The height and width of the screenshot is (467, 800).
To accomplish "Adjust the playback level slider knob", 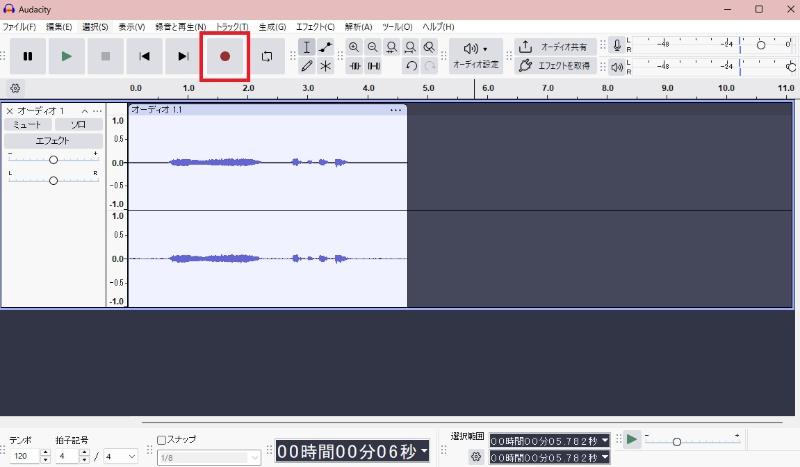I will [791, 67].
